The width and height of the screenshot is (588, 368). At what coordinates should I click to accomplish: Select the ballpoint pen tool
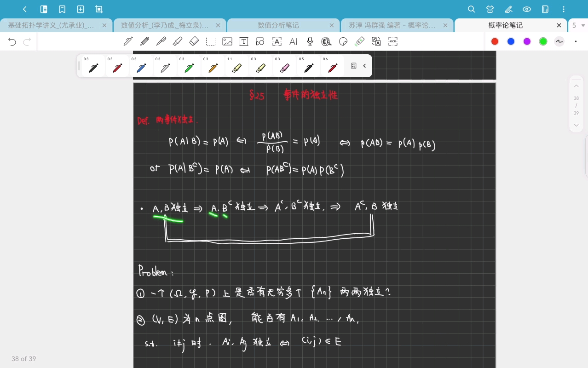pyautogui.click(x=161, y=41)
